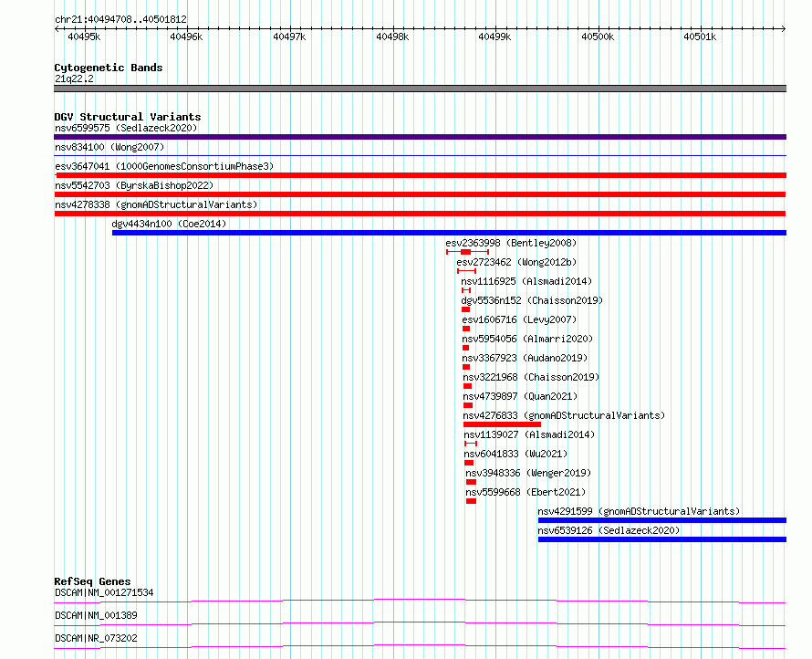Screen dimensions: 812x659
Task: Click the esv2363998 (Bentley2008) label
Action: click(511, 243)
